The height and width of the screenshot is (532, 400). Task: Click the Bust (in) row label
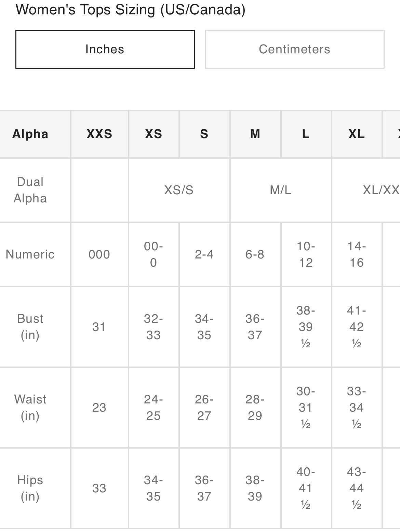[x=30, y=327]
